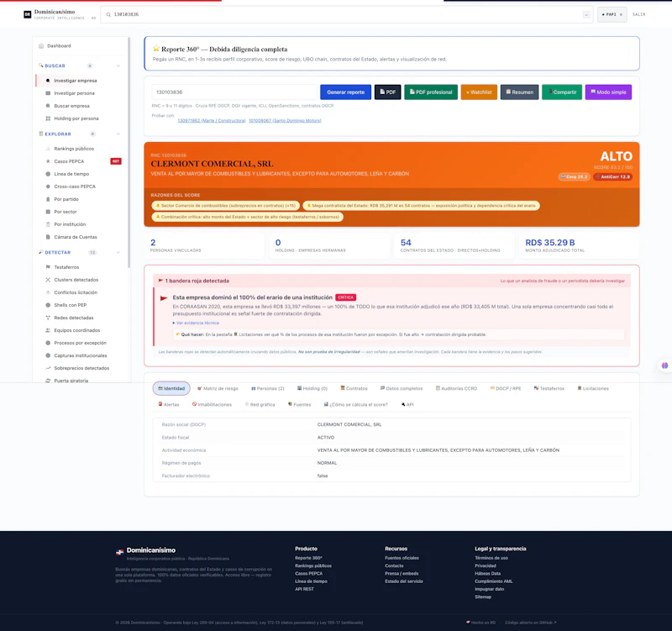Click the Por sector sidebar icon
This screenshot has height=631, width=672.
[x=48, y=212]
